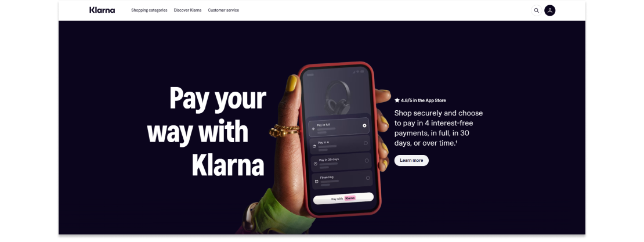Screen dimensions: 644x242
Task: Open the search magnifier icon
Action: (x=537, y=10)
